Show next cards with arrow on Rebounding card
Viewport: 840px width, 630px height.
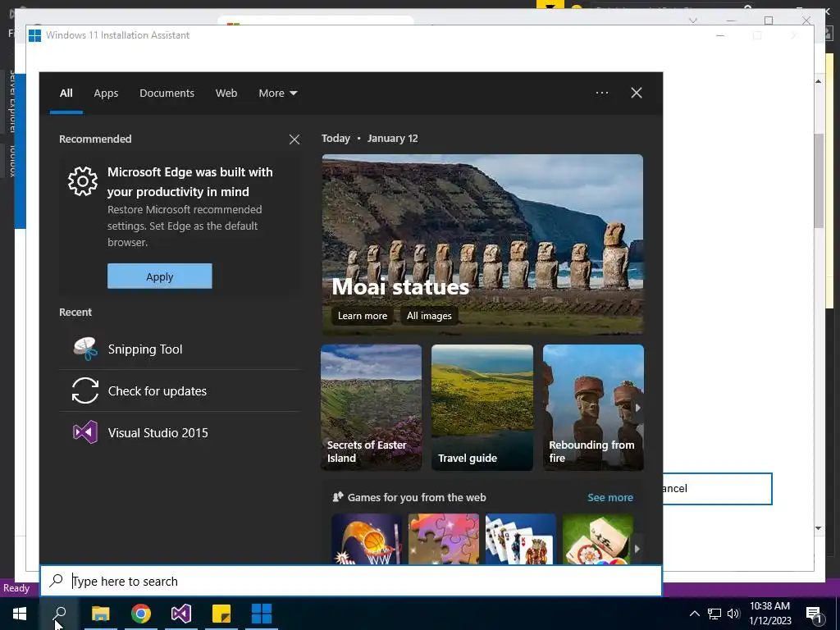tap(637, 408)
